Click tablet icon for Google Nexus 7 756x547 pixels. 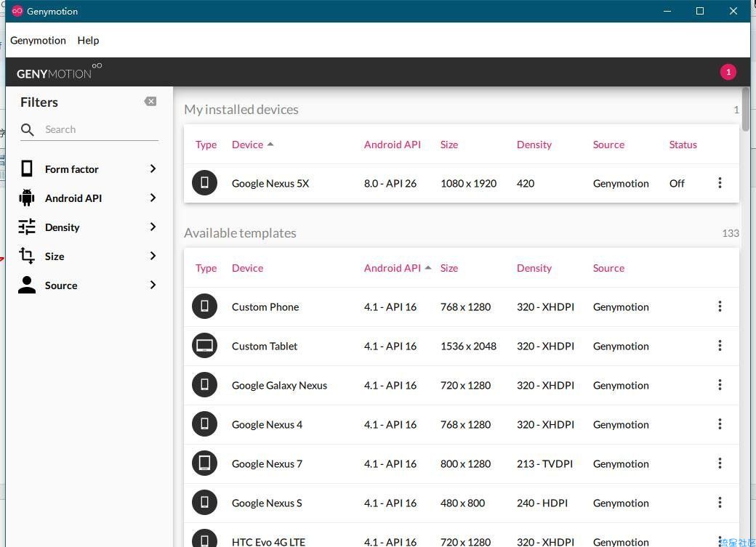[204, 463]
